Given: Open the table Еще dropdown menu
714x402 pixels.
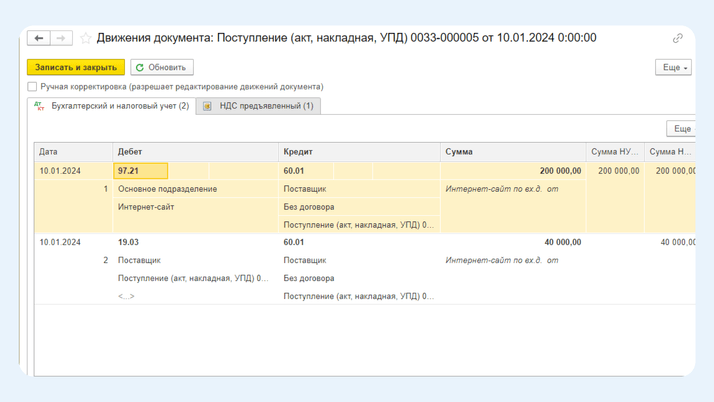Looking at the screenshot, I should pyautogui.click(x=681, y=129).
